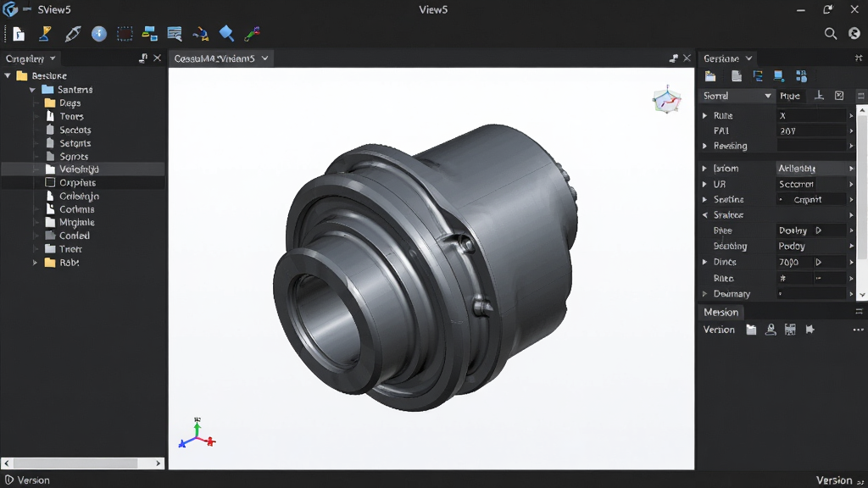Select the Mersion panel tab
This screenshot has height=488, width=868.
tap(721, 312)
